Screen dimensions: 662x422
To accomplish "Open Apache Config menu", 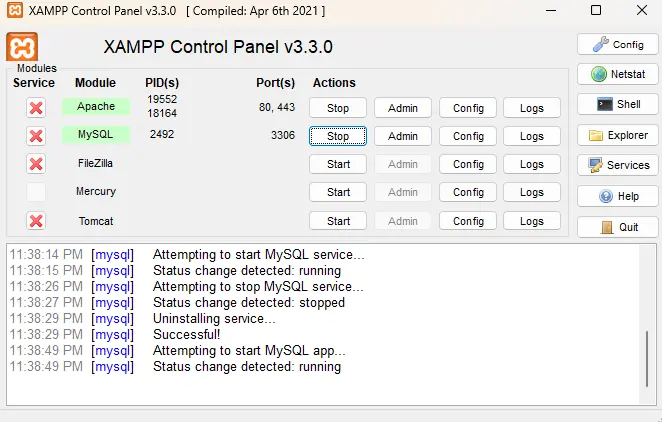I will 468,108.
